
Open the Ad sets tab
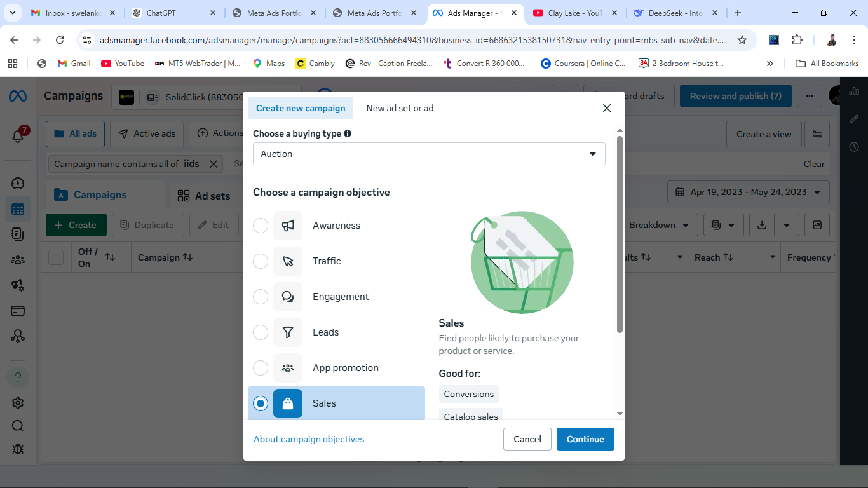(x=204, y=196)
